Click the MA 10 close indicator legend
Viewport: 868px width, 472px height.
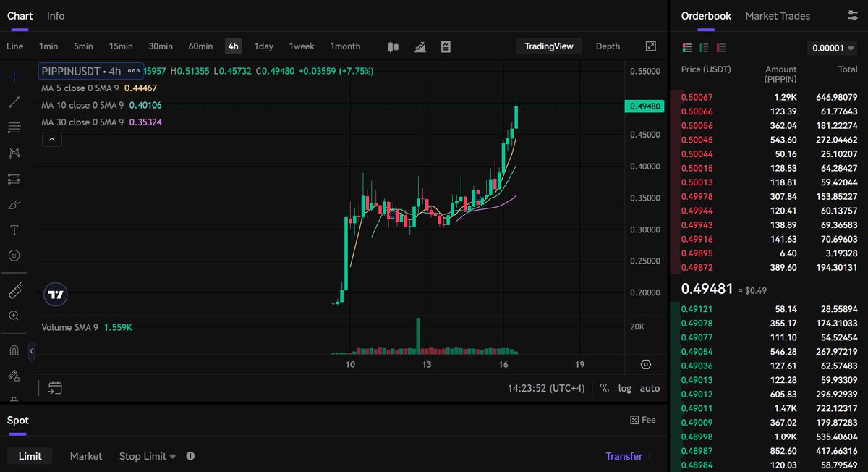(x=101, y=105)
